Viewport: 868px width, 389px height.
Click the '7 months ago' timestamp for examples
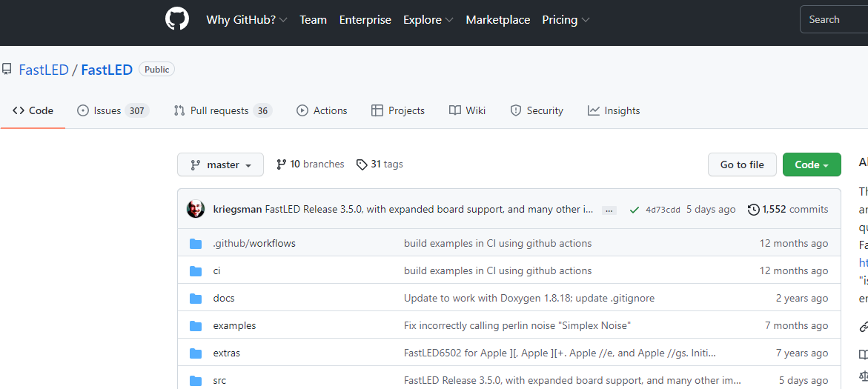[x=797, y=326]
